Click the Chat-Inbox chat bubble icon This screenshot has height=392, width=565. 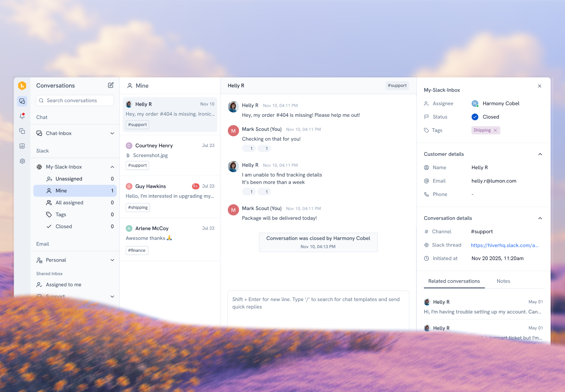point(39,133)
